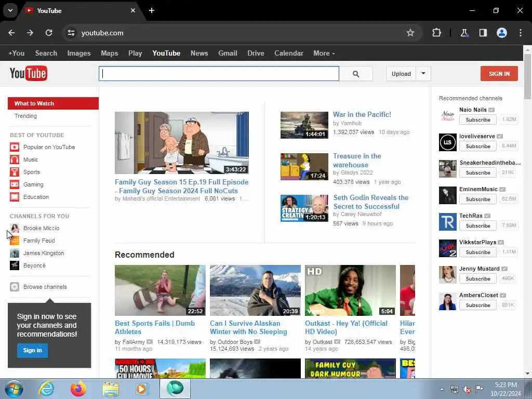This screenshot has height=399, width=532.
Task: Subscribe to Naio Nails
Action: 478,120
